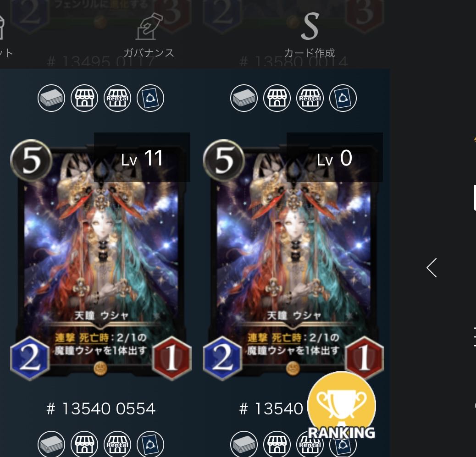
Task: Open Rental shop icon above Lv 11 card
Action: [117, 98]
